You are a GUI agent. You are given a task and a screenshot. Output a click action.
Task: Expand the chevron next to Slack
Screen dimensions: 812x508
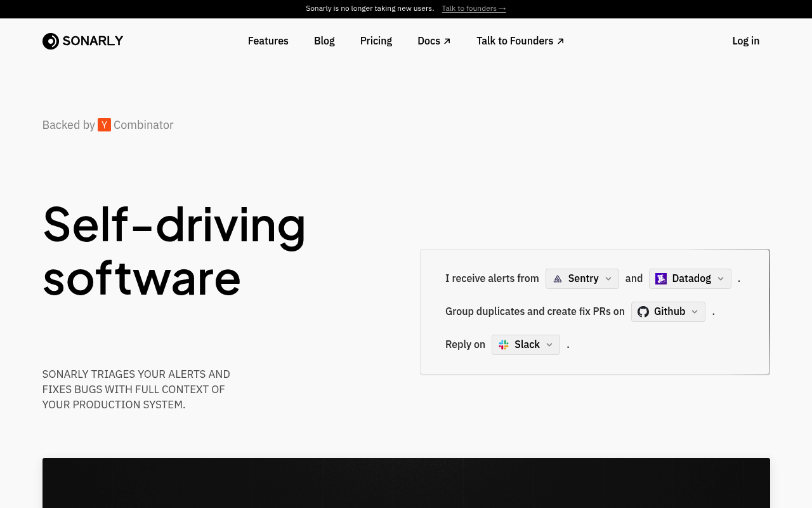click(x=549, y=345)
